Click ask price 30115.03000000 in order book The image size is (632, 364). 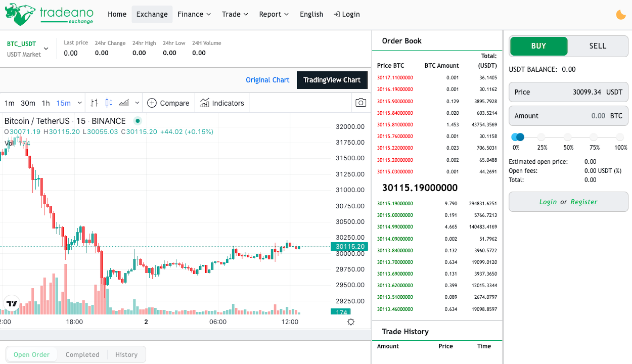pos(395,171)
